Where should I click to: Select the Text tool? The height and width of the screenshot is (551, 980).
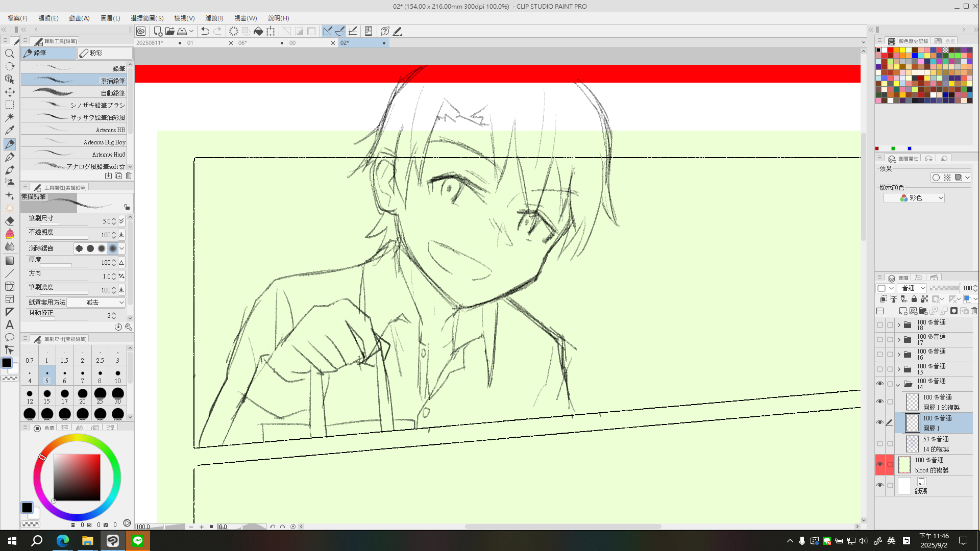(x=10, y=324)
